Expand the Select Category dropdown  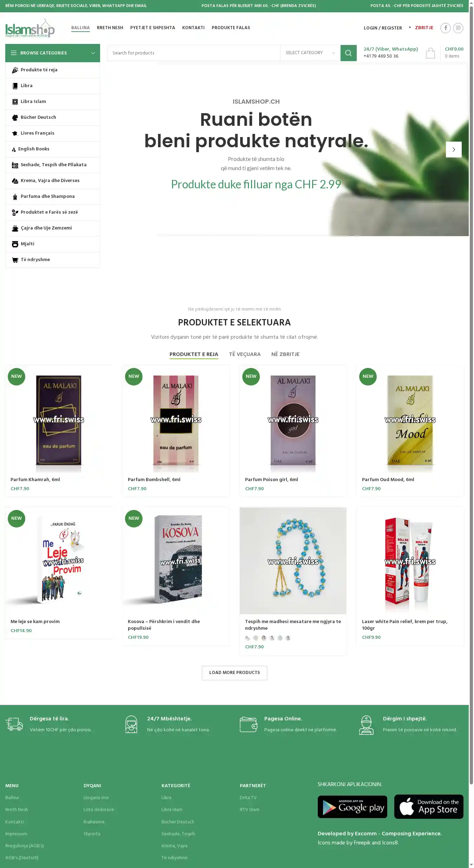point(310,53)
